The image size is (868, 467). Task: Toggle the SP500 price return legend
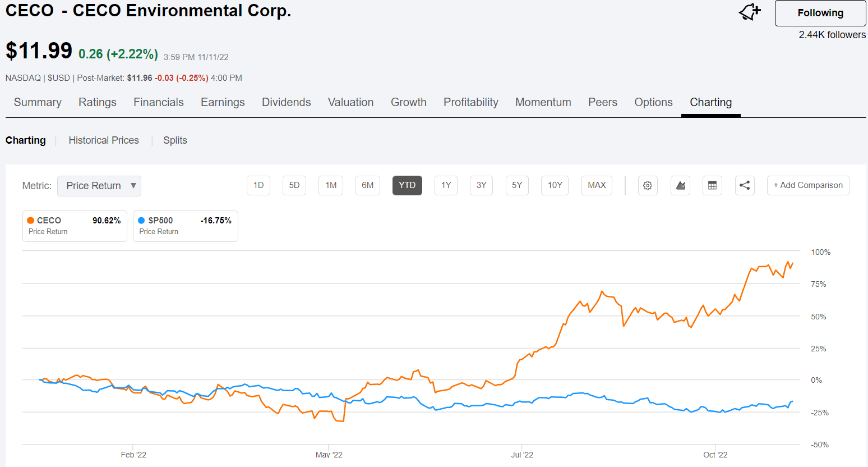(185, 226)
